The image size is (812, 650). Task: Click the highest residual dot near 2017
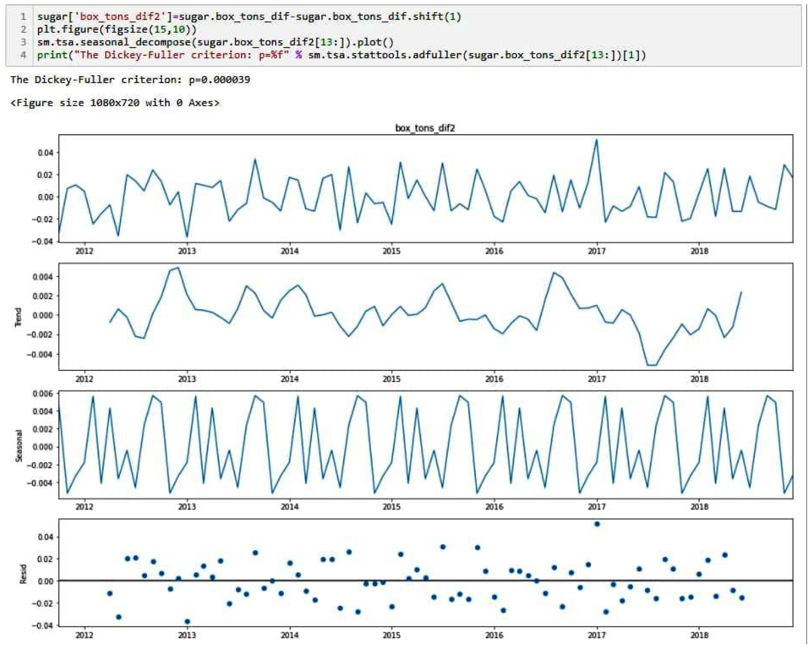[x=597, y=524]
